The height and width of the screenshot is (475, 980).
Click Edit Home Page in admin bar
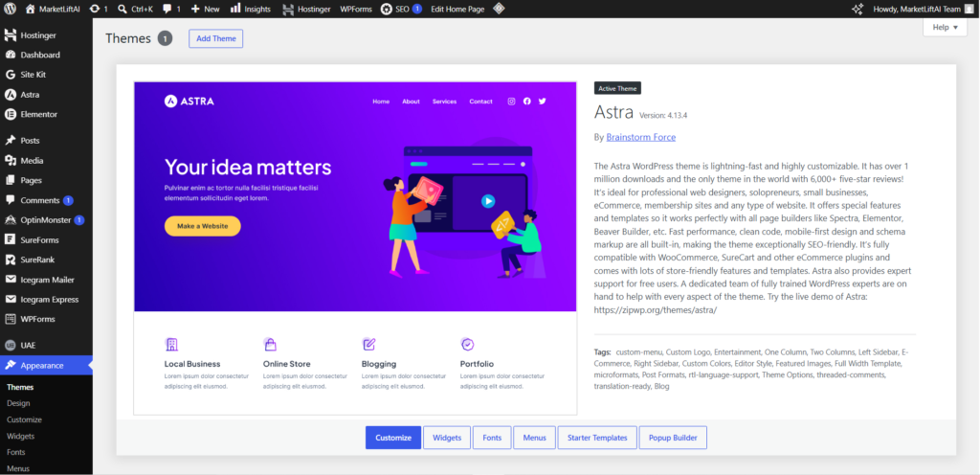point(457,10)
